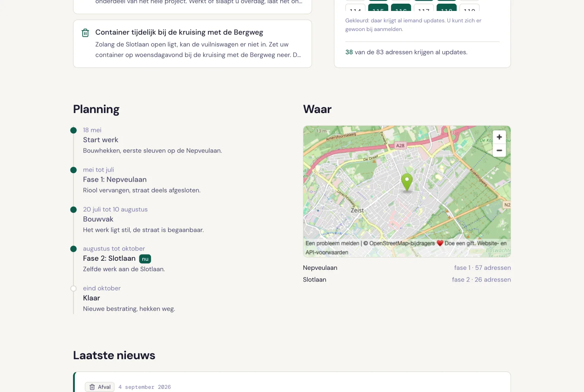
Task: Click 'fase 1 · 57 adressen' text
Action: (482, 268)
